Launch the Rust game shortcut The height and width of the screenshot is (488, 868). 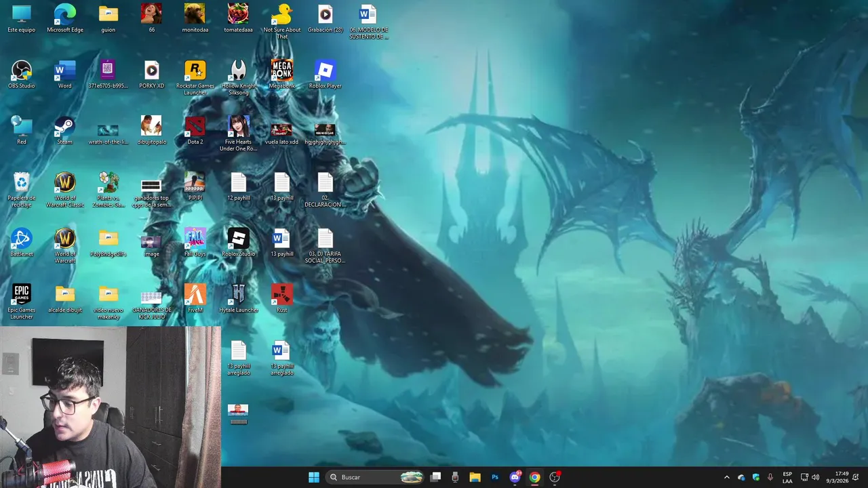coord(281,299)
